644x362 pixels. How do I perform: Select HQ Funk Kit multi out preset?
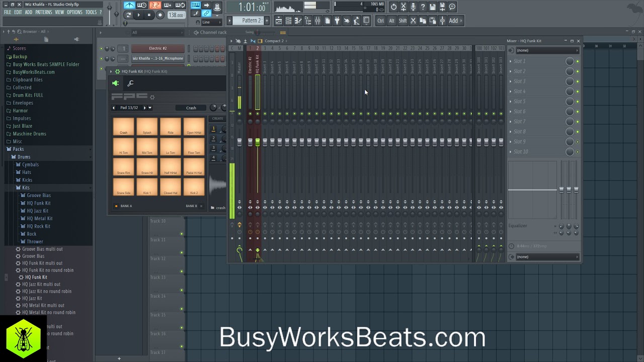(42, 263)
